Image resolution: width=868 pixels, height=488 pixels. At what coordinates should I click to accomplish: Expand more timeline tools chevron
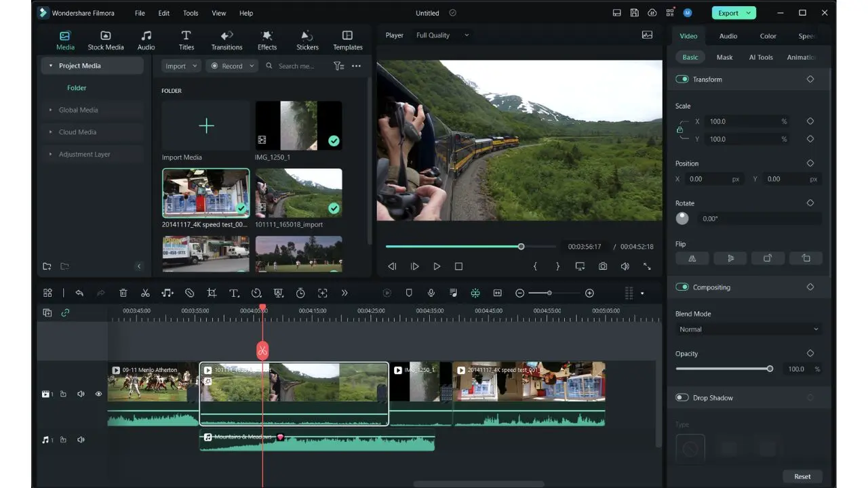[x=344, y=293]
